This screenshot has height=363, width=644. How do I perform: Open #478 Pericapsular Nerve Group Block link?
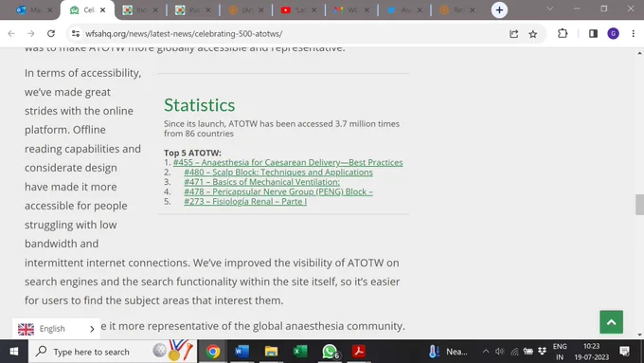[278, 191]
